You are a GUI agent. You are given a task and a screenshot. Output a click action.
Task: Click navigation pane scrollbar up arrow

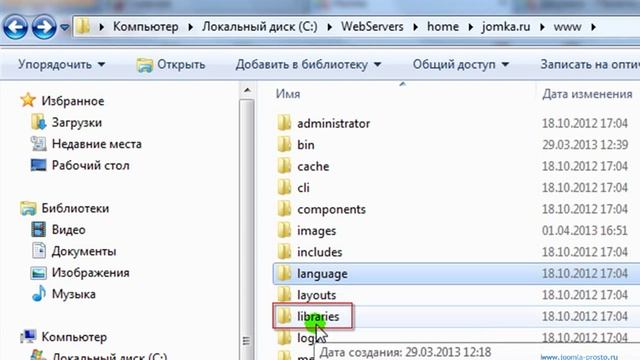click(247, 90)
